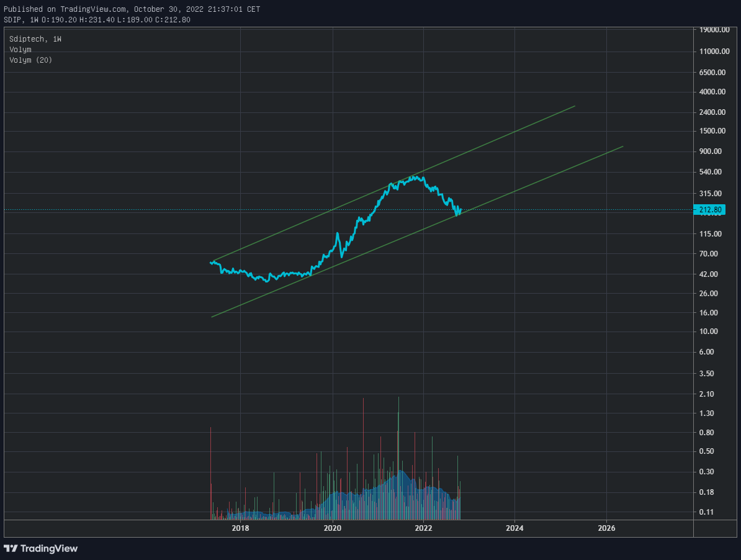Click the 2018 label on time axis
This screenshot has width=741, height=560.
pos(240,528)
